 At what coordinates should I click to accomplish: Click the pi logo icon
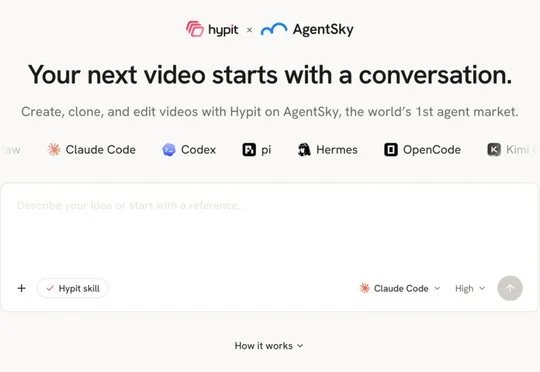[x=249, y=149]
